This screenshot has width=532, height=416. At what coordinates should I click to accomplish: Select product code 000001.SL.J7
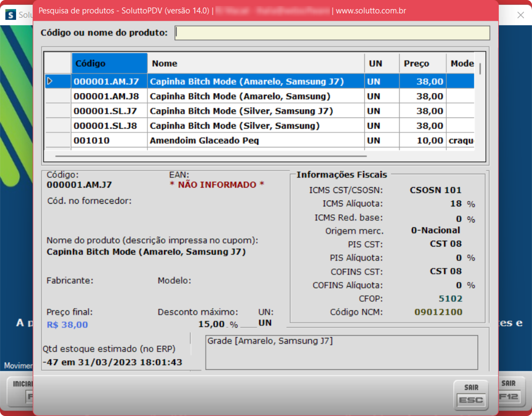[x=109, y=111]
